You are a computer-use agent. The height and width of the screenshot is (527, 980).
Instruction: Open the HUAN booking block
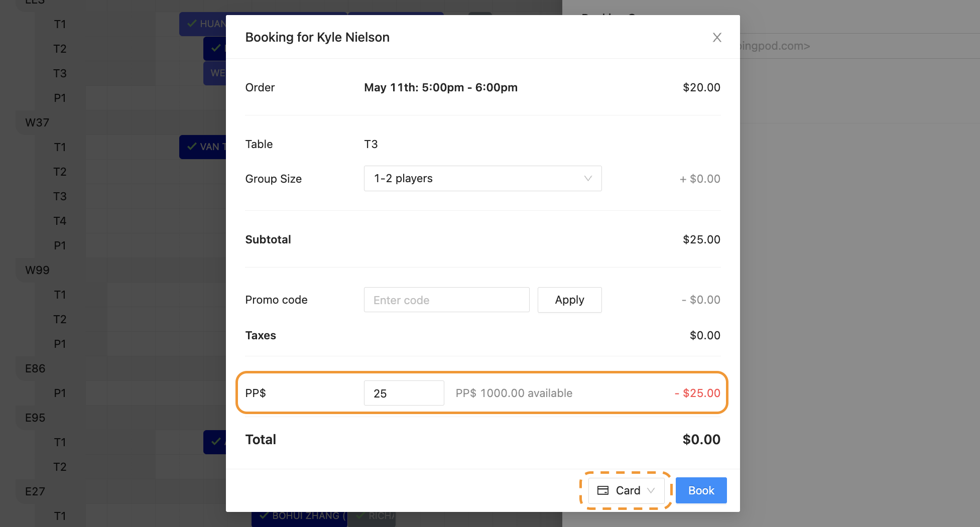[203, 24]
